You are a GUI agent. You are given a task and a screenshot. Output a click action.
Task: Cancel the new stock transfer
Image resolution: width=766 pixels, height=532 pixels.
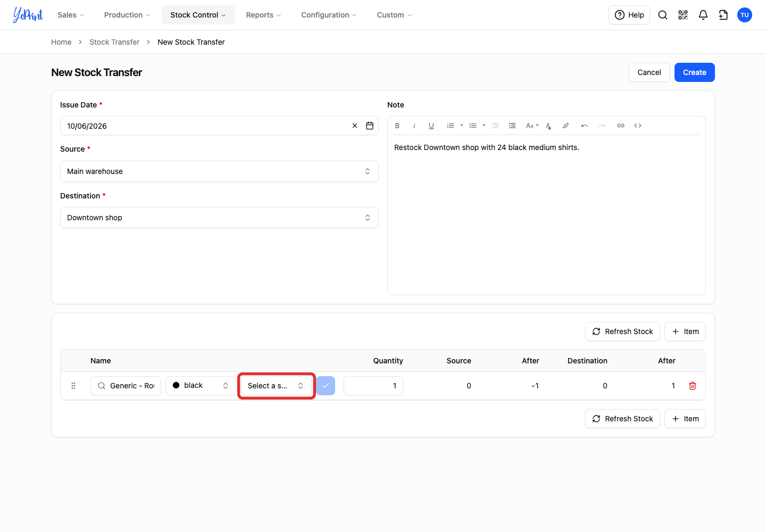coord(650,72)
